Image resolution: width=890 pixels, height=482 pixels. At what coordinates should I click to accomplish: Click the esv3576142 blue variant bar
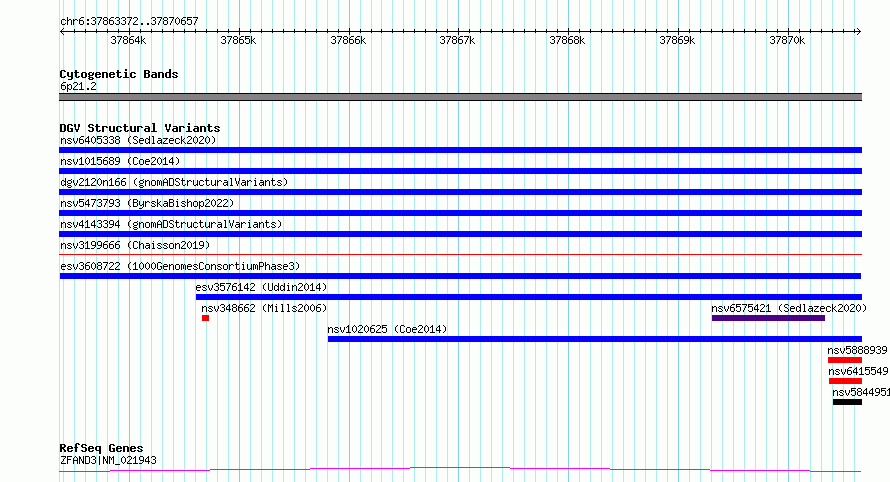[x=529, y=297]
